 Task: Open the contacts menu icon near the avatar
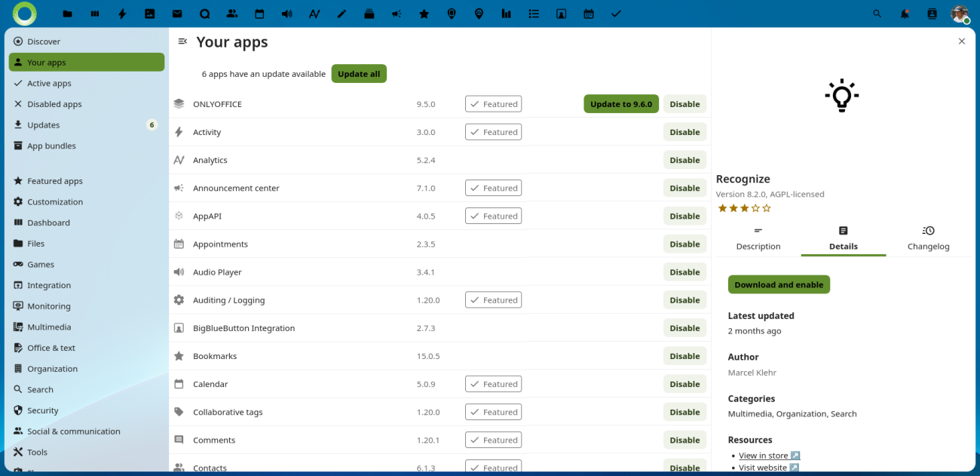pyautogui.click(x=932, y=14)
